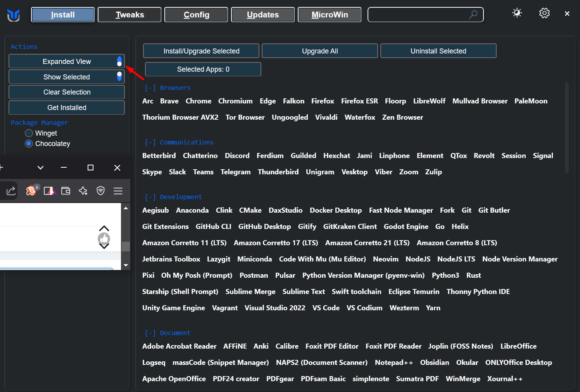Image resolution: width=580 pixels, height=392 pixels.
Task: Click the up chevron above thumbs-up
Action: click(104, 229)
